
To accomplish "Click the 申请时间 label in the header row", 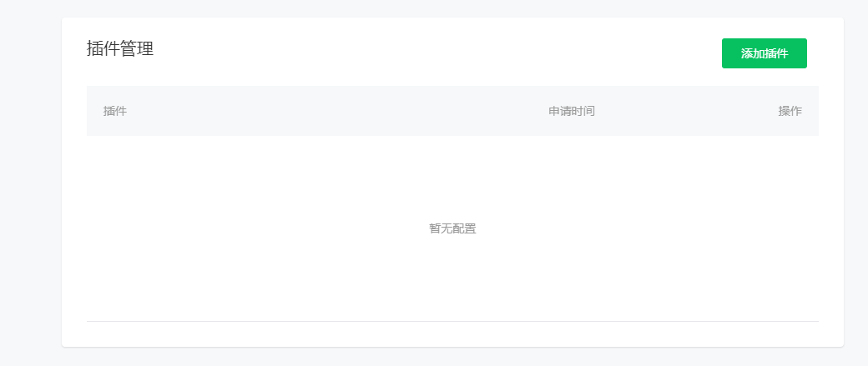I will click(571, 111).
